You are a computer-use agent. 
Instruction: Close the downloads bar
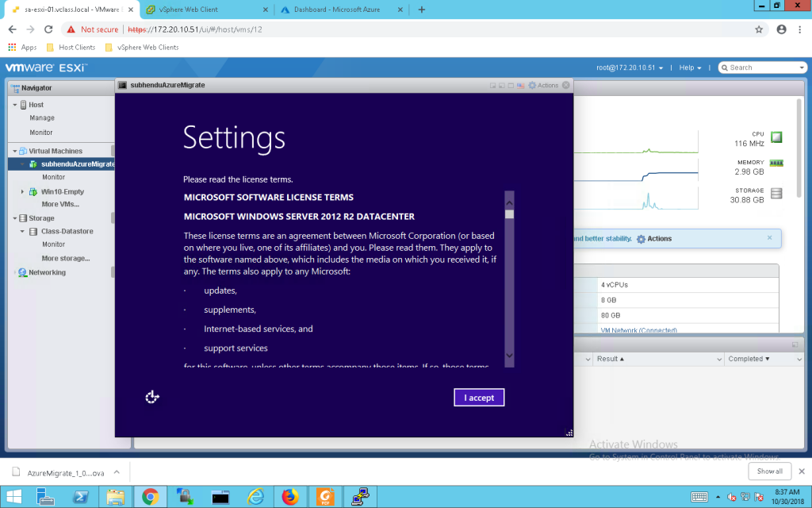[802, 471]
